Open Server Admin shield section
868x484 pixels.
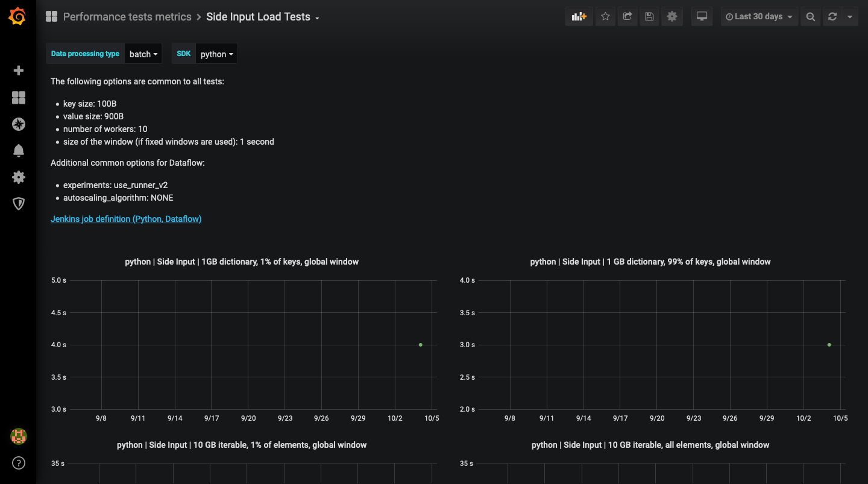19,204
